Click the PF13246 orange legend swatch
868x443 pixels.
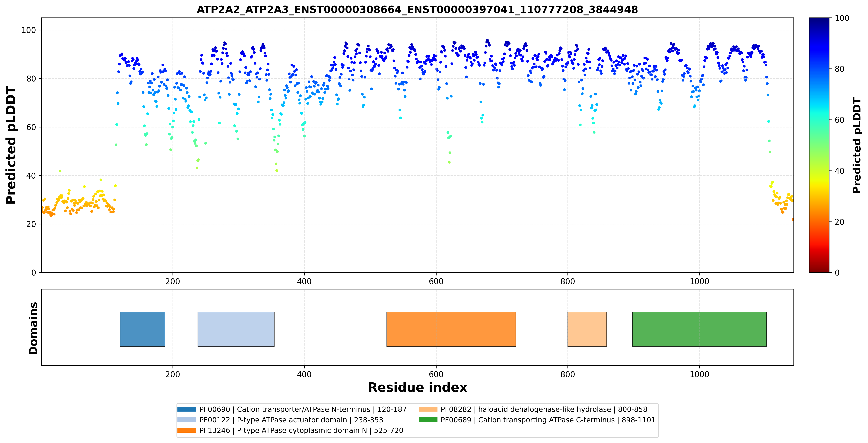187,430
